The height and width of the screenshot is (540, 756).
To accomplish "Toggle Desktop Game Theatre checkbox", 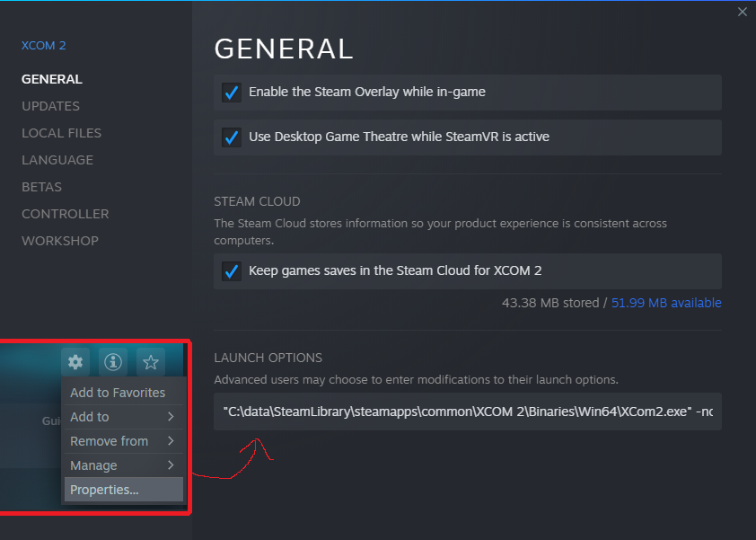I will 232,137.
